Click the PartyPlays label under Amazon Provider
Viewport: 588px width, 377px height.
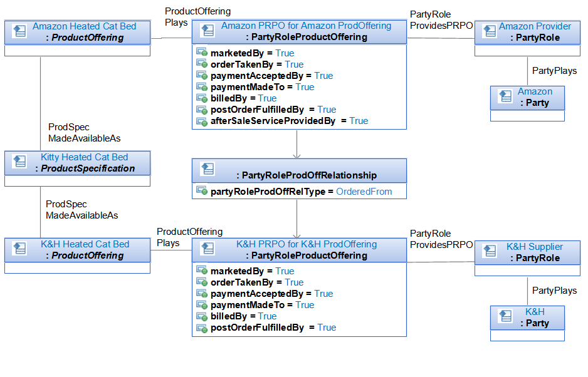(554, 71)
